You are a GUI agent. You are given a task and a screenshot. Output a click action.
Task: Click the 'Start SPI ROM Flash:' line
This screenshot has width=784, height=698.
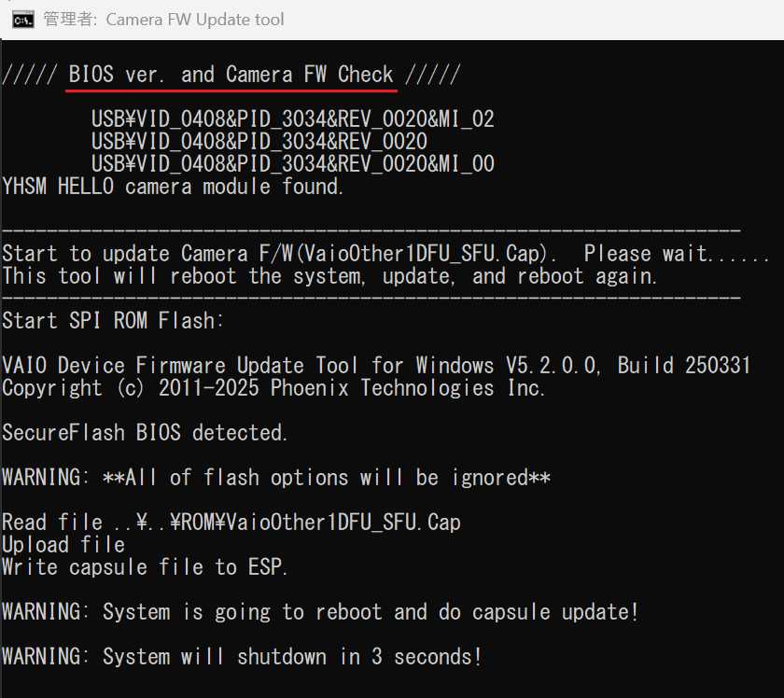(x=113, y=320)
